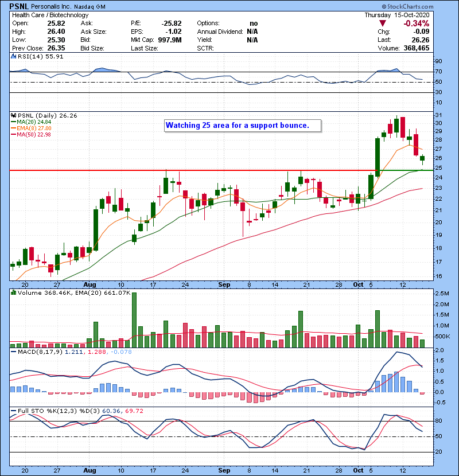Click the 'EMA(8) 27.00' legend entry
The width and height of the screenshot is (459, 476).
tap(34, 128)
